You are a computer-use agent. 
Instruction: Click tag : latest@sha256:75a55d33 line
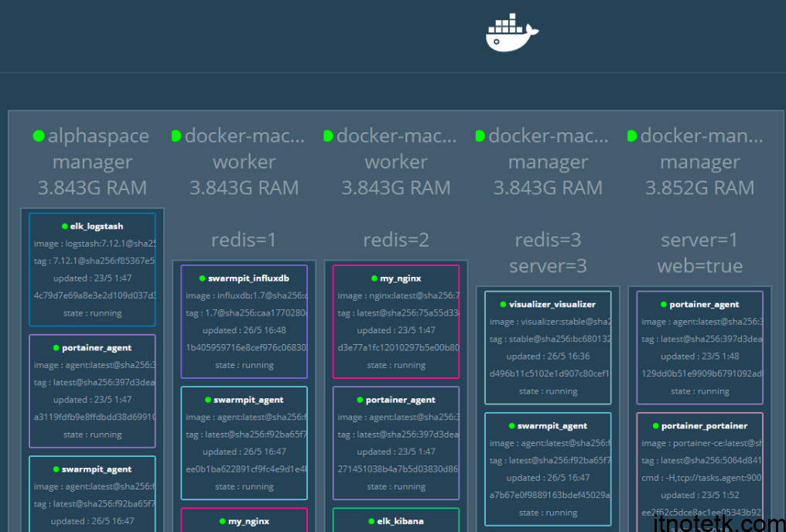click(398, 313)
